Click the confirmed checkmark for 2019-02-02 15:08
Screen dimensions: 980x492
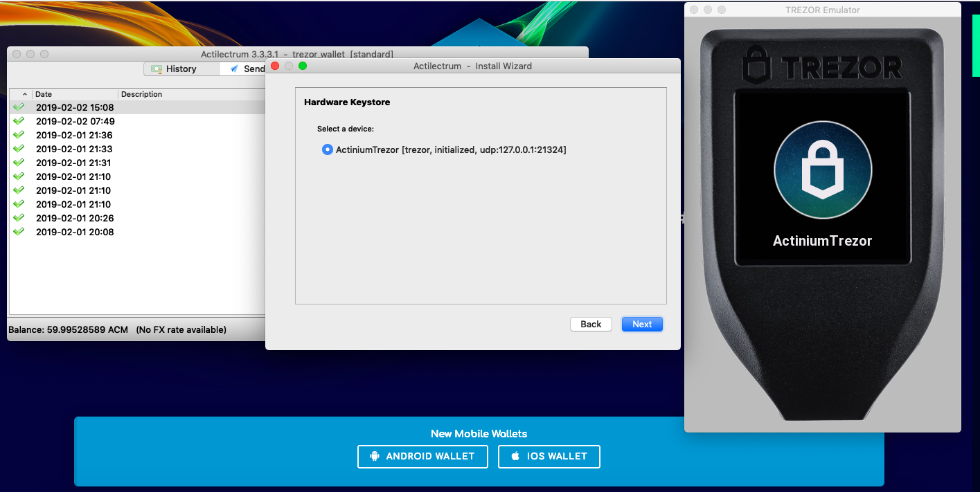pos(19,107)
